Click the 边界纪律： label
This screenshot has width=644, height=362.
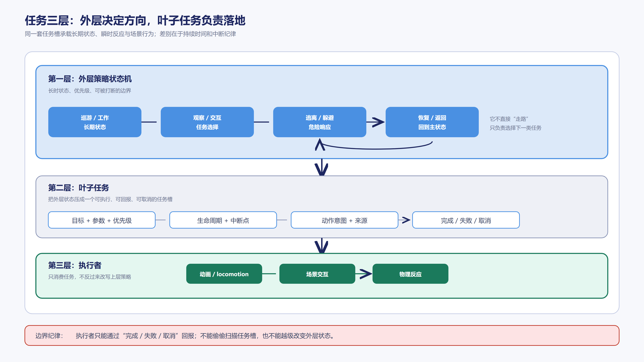pos(49,336)
